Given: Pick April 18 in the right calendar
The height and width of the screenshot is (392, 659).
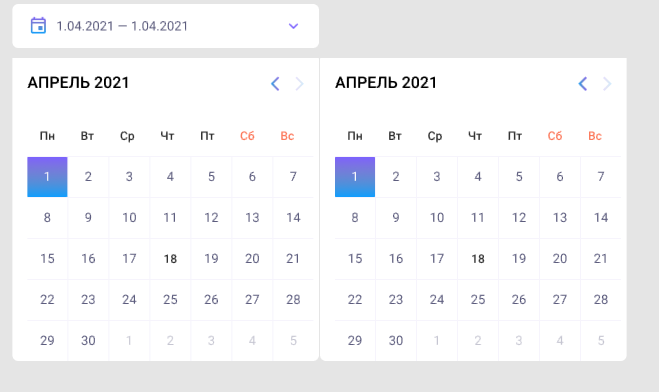Looking at the screenshot, I should coord(478,259).
